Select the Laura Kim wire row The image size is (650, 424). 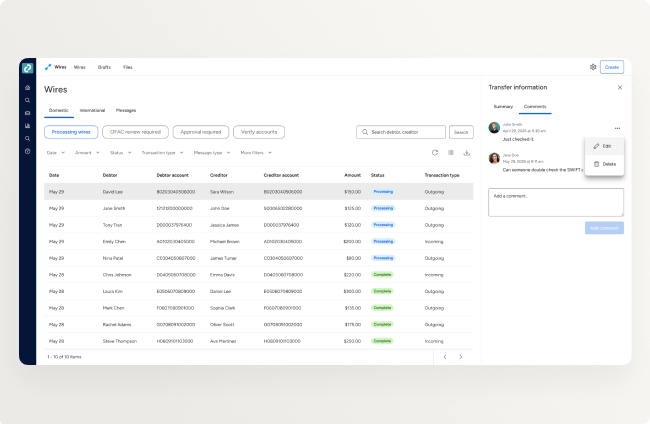[x=259, y=291]
